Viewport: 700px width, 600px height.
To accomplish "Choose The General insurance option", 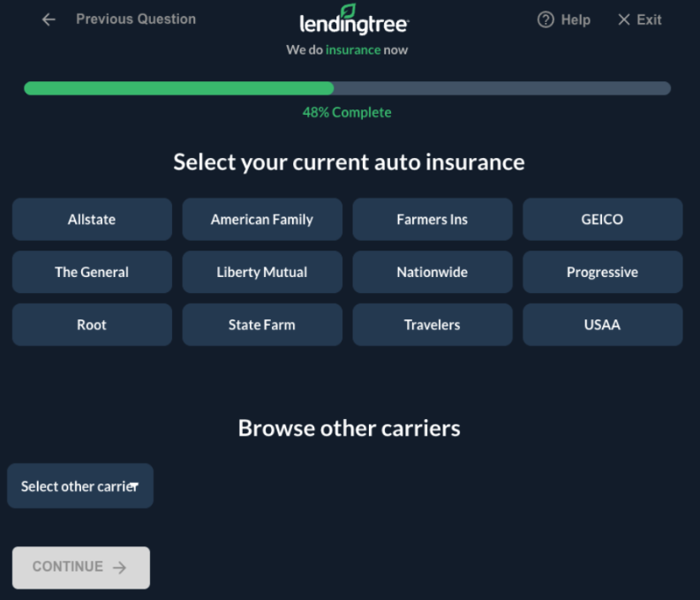I will (x=92, y=272).
